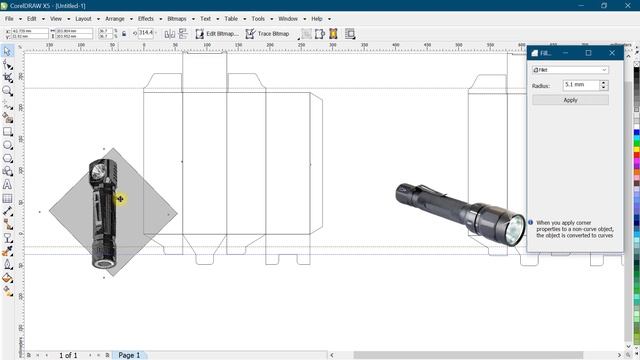Pick the magenta swatch in color palette

click(x=636, y=162)
